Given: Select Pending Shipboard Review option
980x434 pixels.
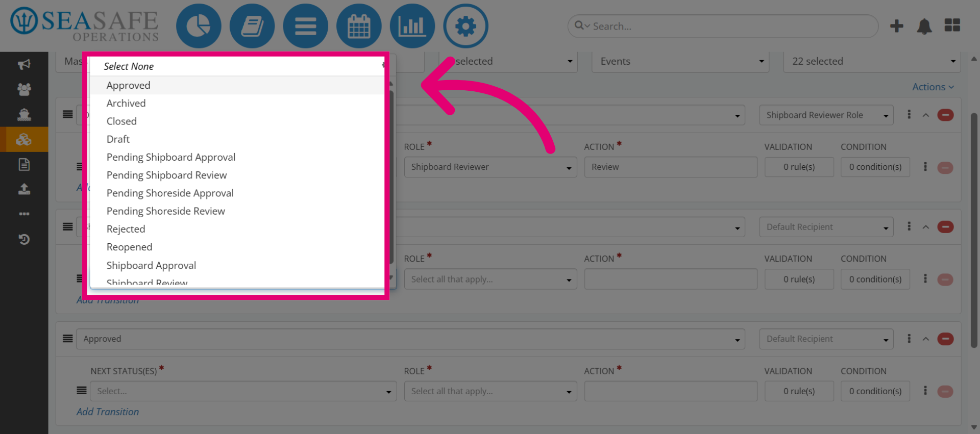Looking at the screenshot, I should click(237, 175).
